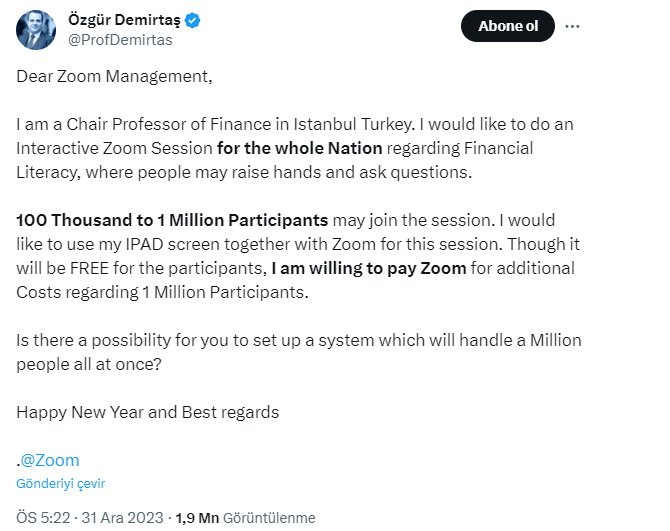Click the 'Happy New Year and Best regards' line
This screenshot has height=531, width=670.
tap(148, 412)
